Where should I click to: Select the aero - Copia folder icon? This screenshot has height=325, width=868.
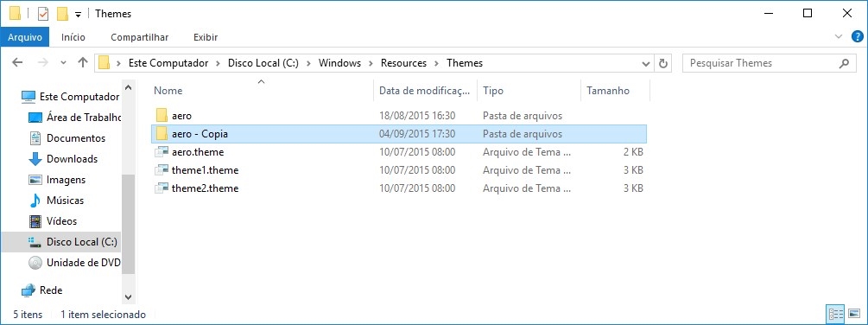pos(162,133)
